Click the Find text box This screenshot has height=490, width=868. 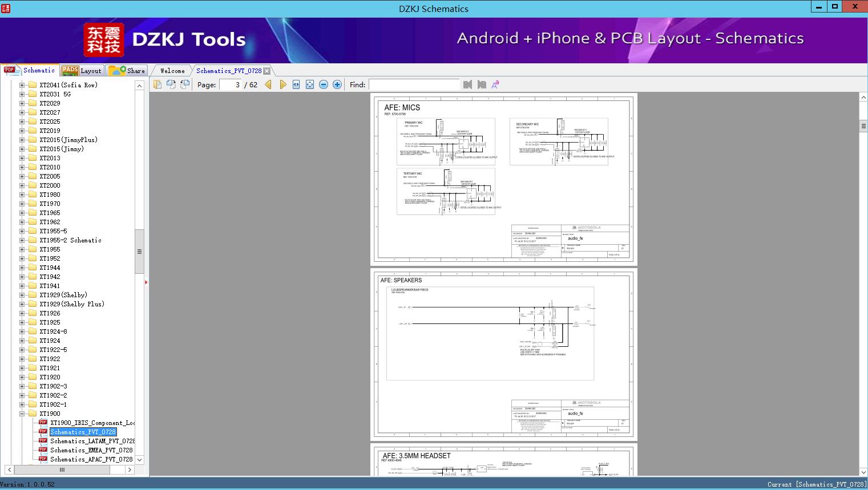point(414,84)
